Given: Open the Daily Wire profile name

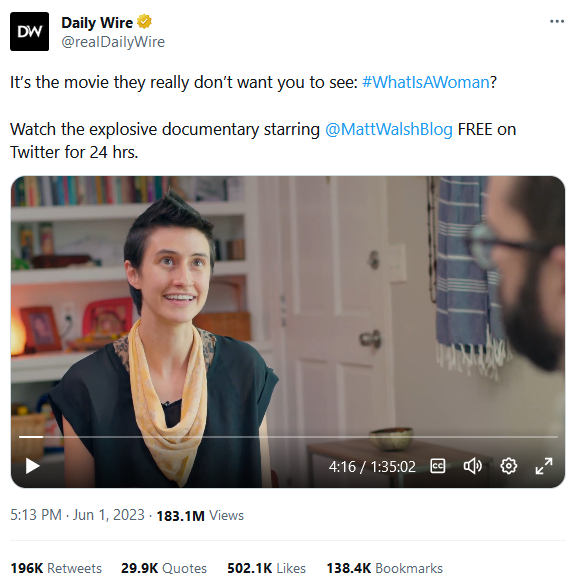Looking at the screenshot, I should coord(97,23).
